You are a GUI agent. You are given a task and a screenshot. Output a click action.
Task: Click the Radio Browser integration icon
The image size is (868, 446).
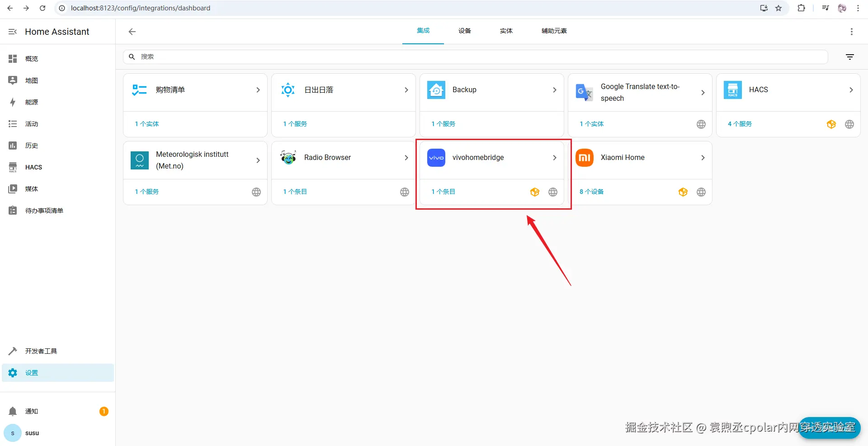[288, 158]
